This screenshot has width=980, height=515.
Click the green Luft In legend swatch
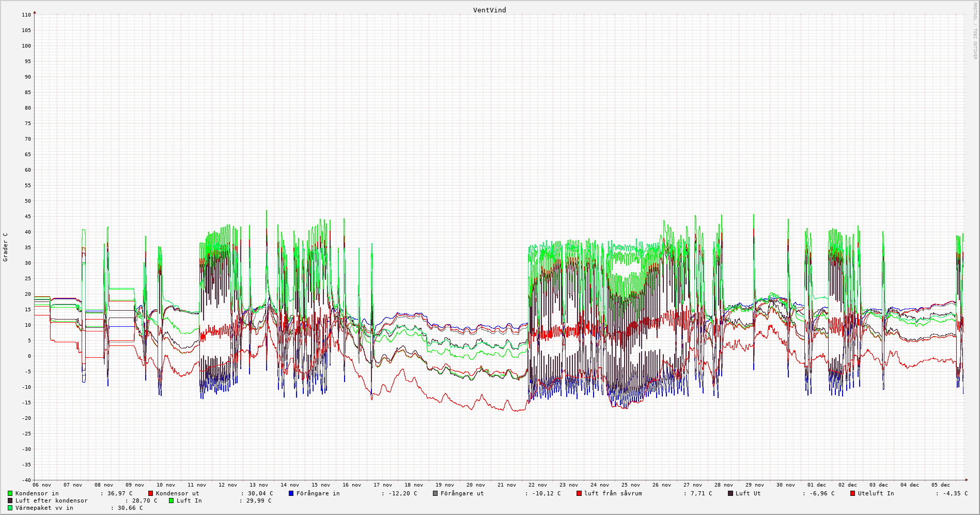point(171,501)
